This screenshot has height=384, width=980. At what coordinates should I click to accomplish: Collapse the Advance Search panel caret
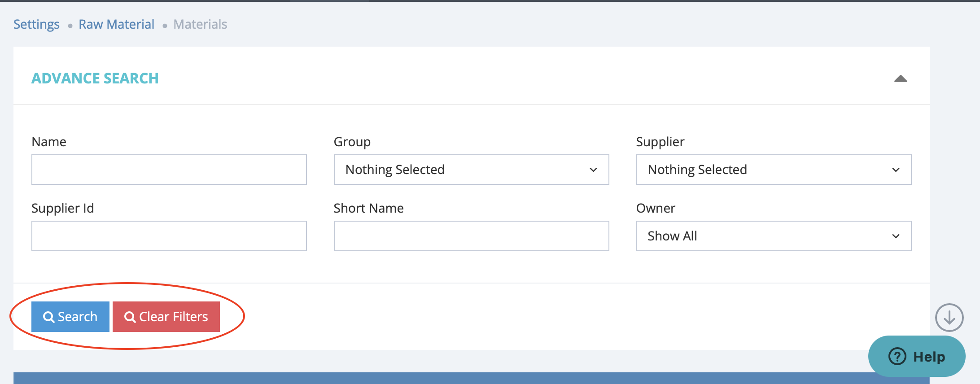click(900, 79)
